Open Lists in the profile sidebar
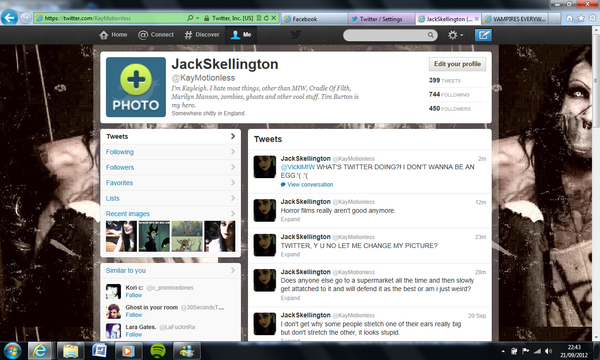 [x=171, y=198]
